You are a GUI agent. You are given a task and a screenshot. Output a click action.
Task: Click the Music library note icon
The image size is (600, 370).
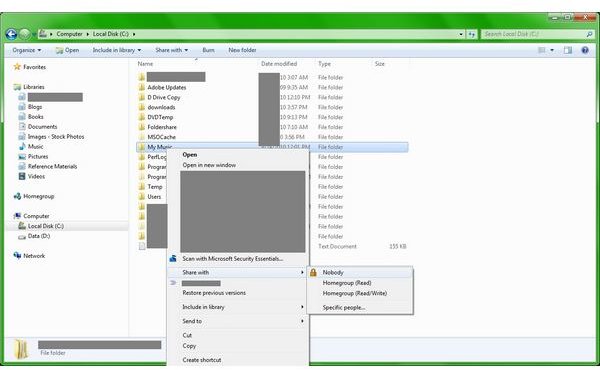(x=22, y=147)
